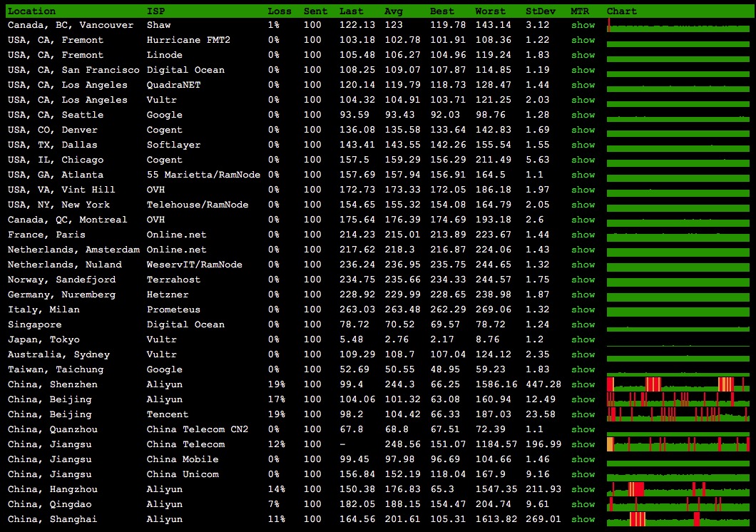Select the 1% loss value for Vancouver
756x532 pixels.
(x=274, y=25)
